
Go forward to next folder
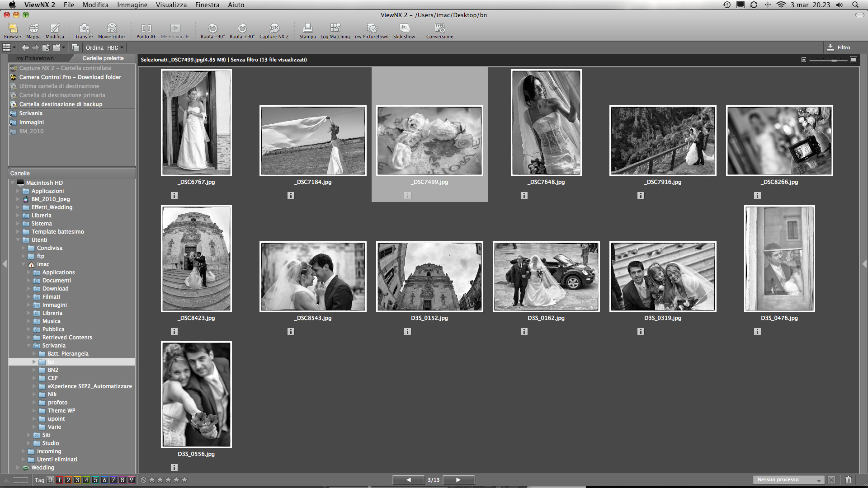point(35,47)
